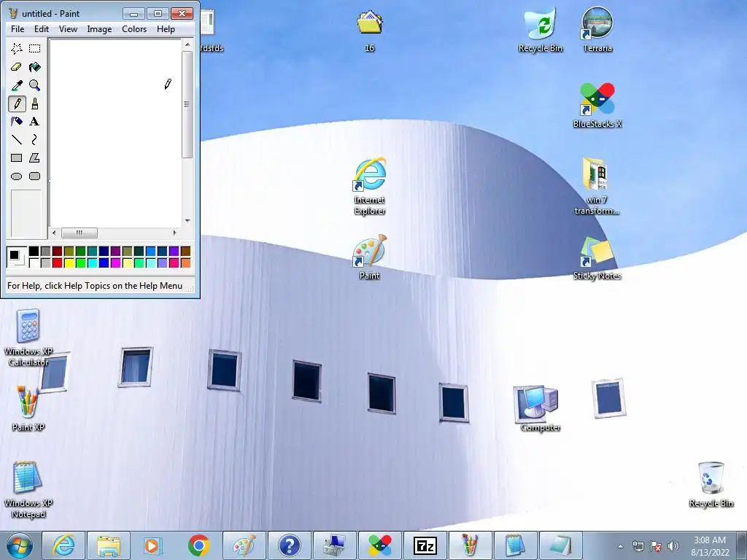Select the Paint XP desktop icon
Image resolution: width=747 pixels, height=560 pixels.
tap(28, 408)
